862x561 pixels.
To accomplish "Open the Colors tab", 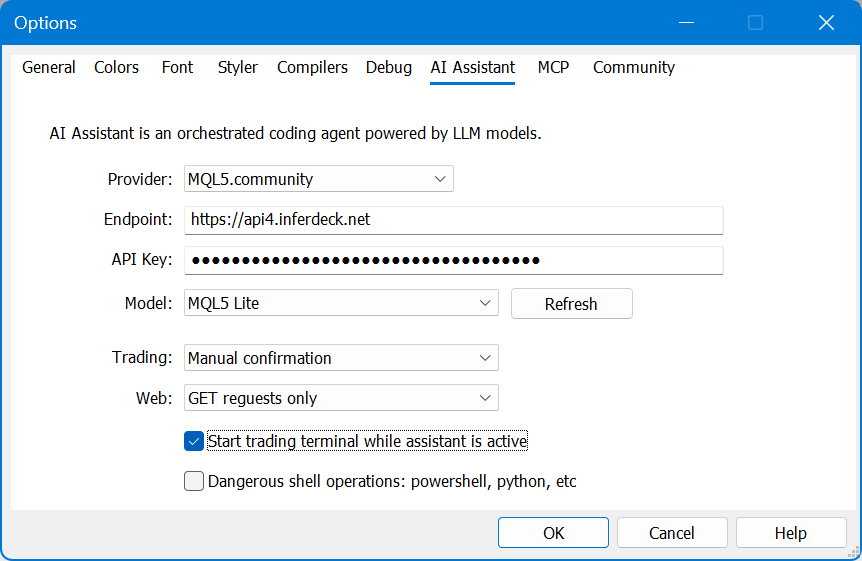I will (116, 67).
